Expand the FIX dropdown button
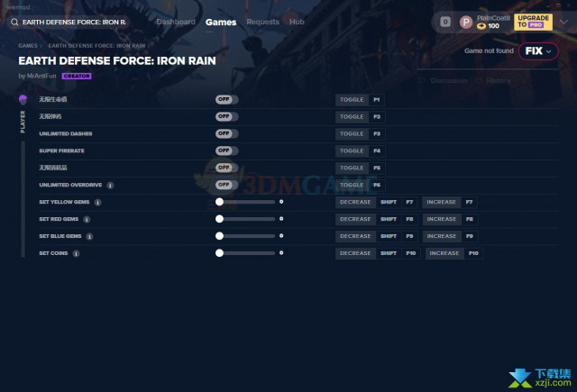 tap(538, 51)
